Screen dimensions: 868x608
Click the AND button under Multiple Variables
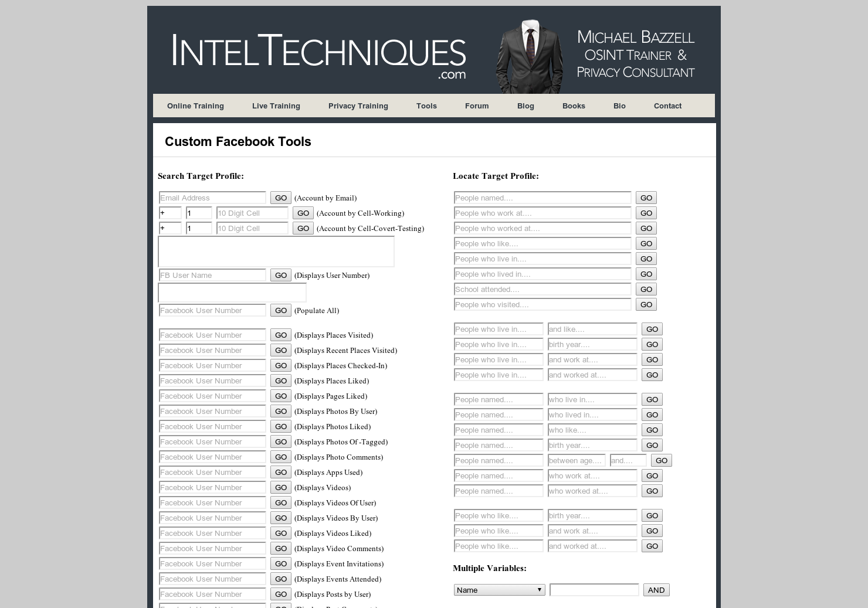[656, 590]
